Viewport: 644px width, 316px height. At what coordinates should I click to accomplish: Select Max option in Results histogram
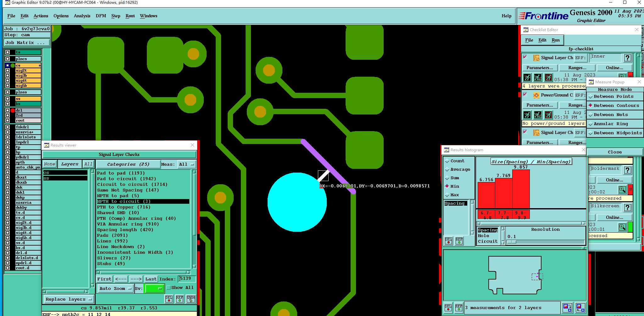click(452, 195)
